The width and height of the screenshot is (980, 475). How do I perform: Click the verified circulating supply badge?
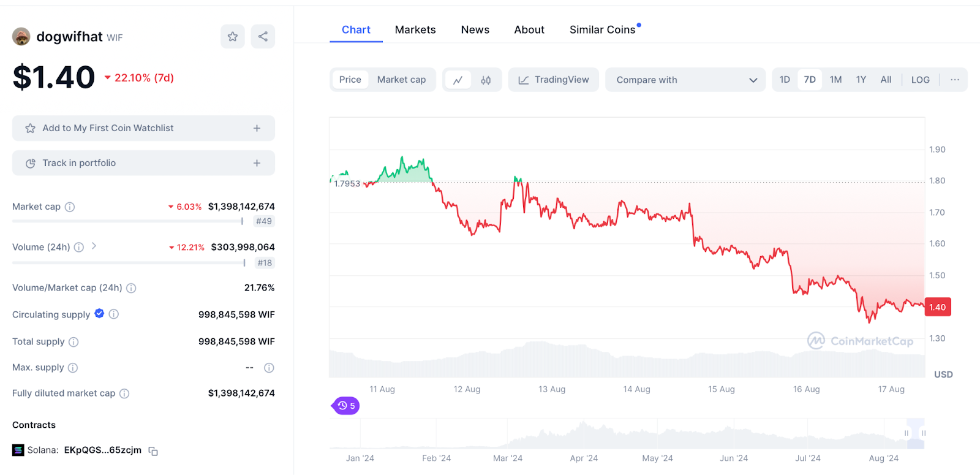click(x=99, y=314)
